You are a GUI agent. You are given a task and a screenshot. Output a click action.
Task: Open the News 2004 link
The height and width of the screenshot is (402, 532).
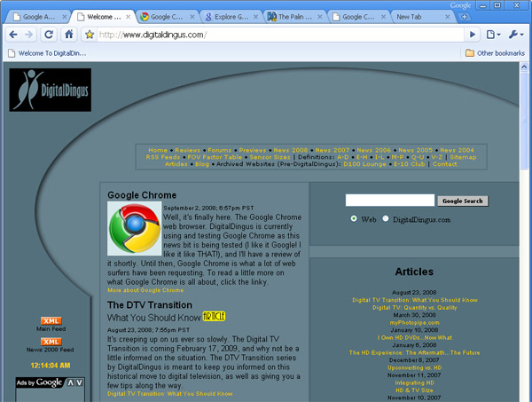(457, 150)
